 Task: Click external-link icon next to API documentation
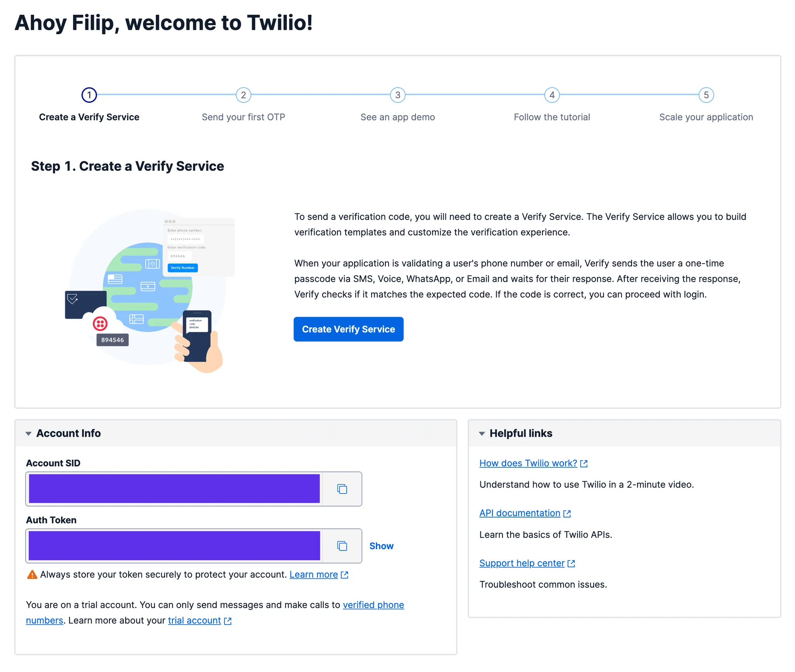pyautogui.click(x=567, y=514)
